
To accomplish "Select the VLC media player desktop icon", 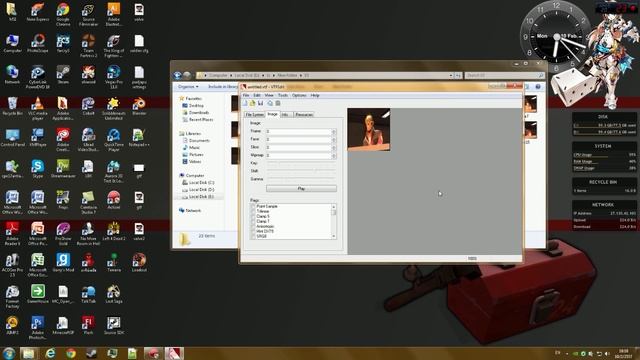I will click(38, 108).
